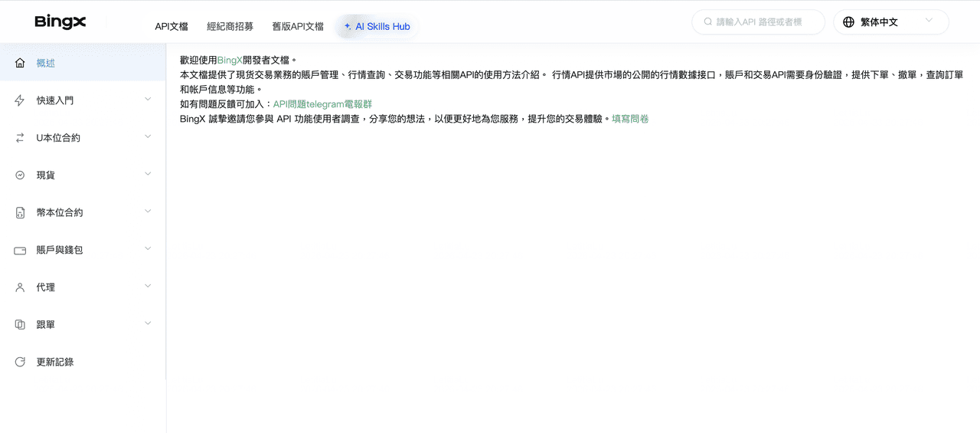Click the 幣本位合約 document icon
980x433 pixels.
pyautogui.click(x=20, y=213)
